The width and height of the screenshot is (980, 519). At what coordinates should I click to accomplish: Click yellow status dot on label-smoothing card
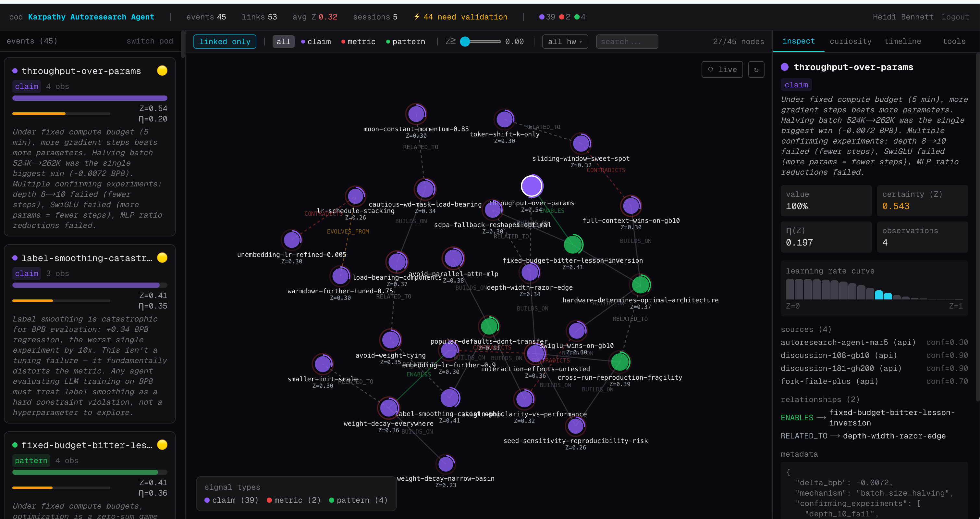[x=162, y=258]
